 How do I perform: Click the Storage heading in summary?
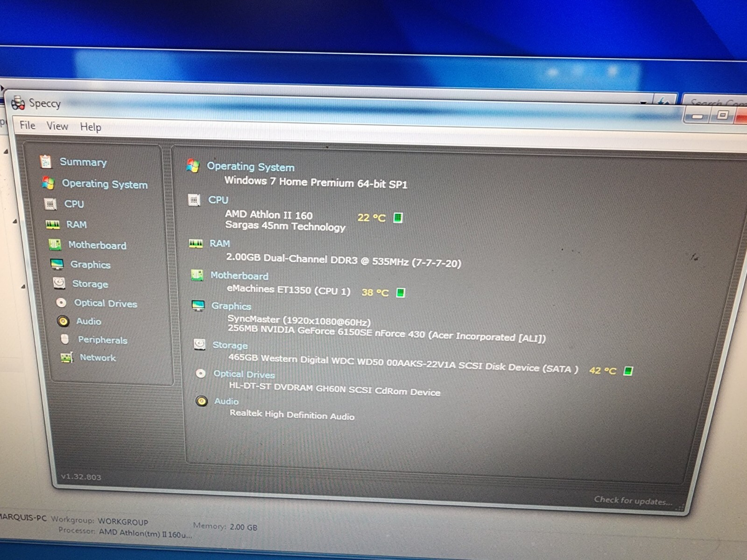pyautogui.click(x=230, y=345)
